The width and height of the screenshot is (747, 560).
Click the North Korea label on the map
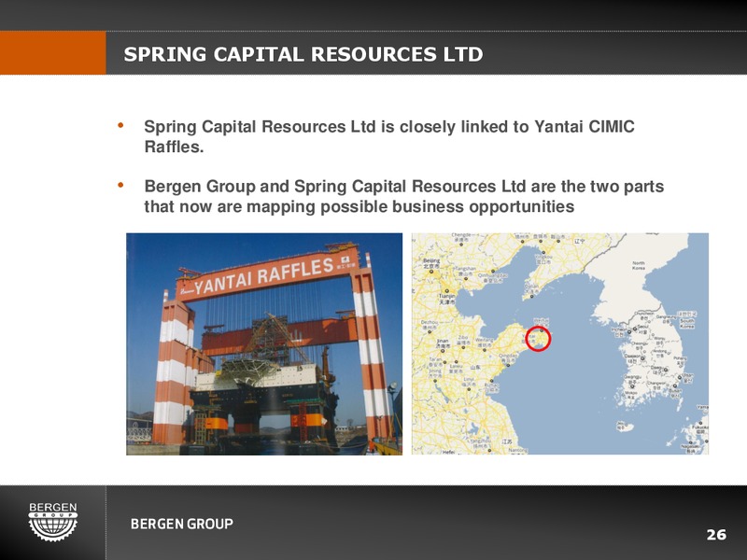click(x=639, y=265)
